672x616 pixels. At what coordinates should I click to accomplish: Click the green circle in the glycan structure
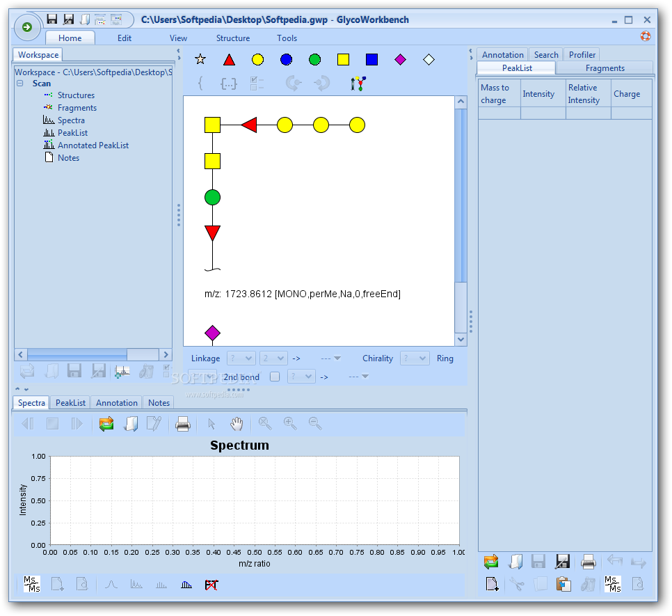click(x=213, y=197)
